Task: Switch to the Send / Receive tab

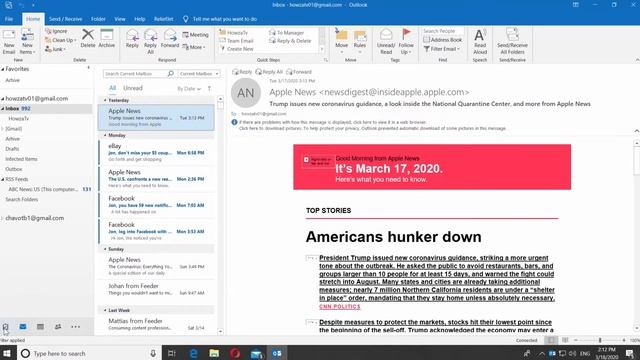Action: pos(65,19)
